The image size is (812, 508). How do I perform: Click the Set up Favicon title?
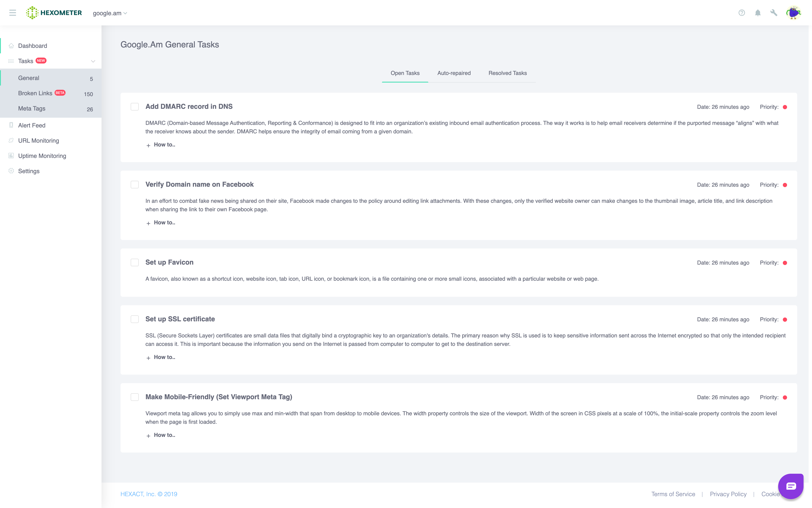pos(169,262)
